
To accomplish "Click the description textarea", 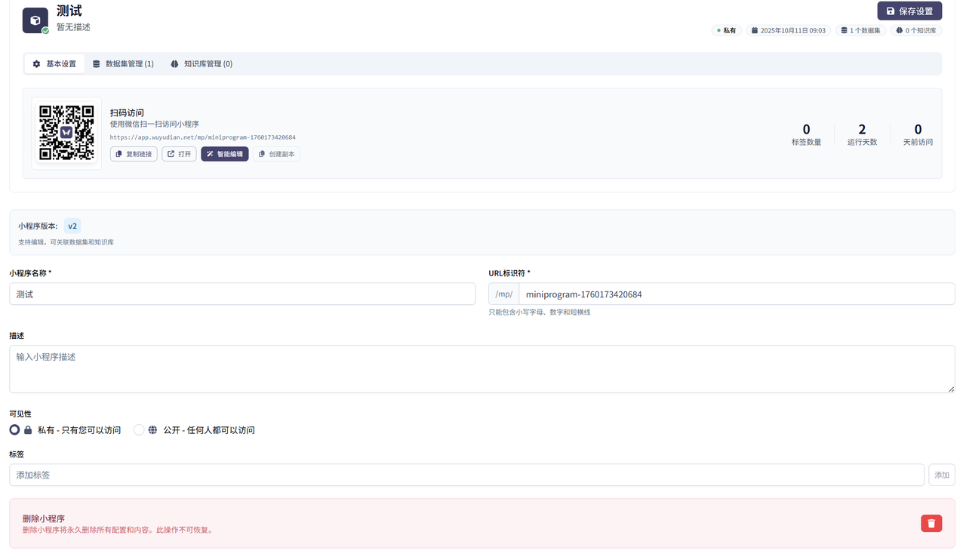I will click(x=481, y=369).
